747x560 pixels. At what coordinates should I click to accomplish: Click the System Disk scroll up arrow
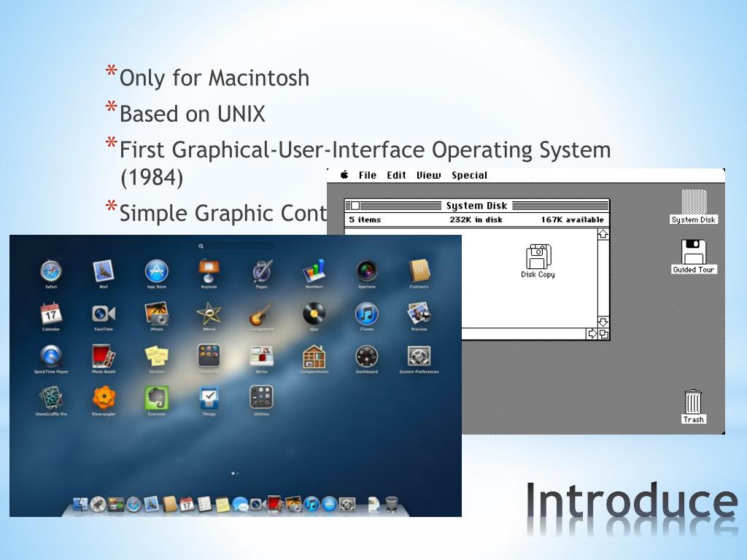tap(603, 234)
